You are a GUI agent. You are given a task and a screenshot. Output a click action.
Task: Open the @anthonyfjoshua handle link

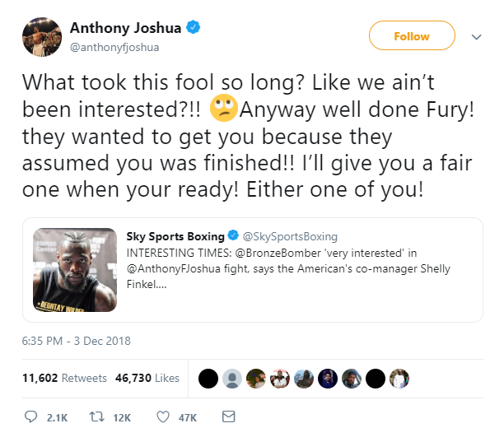(114, 47)
